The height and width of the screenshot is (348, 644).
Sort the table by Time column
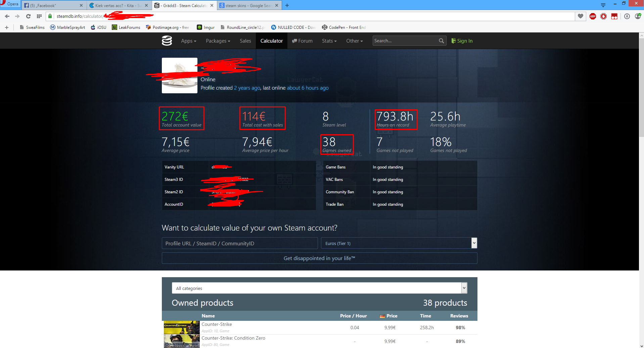[x=425, y=316]
